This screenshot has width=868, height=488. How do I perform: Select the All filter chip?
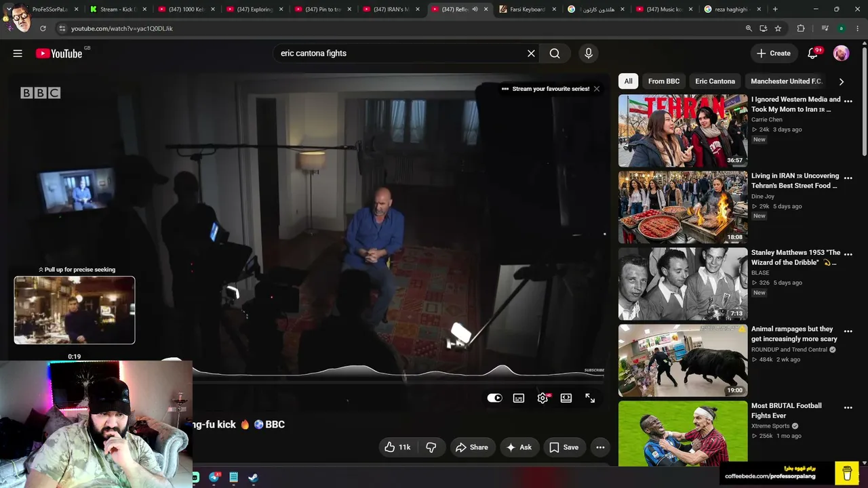point(629,81)
